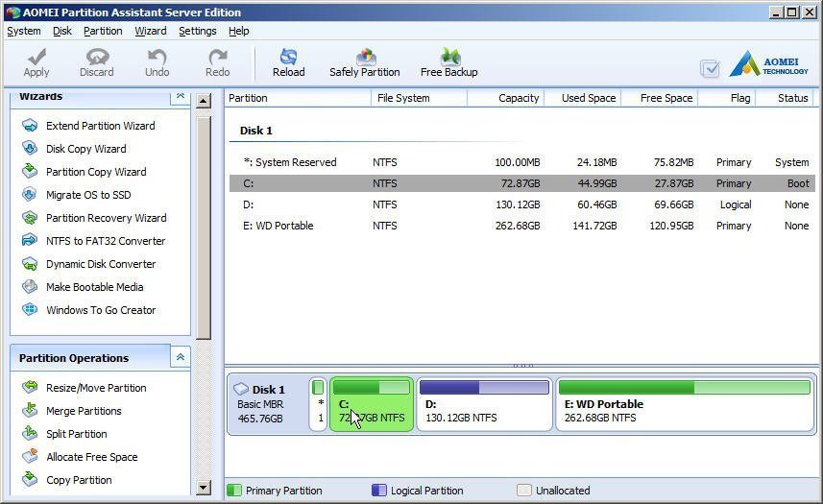Select the C: partition row in list
The height and width of the screenshot is (504, 823).
coord(522,183)
